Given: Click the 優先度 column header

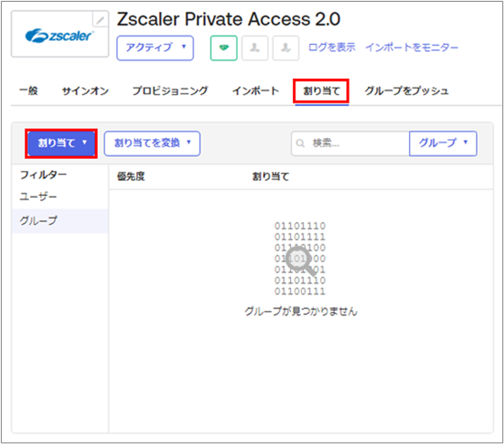Looking at the screenshot, I should [131, 177].
